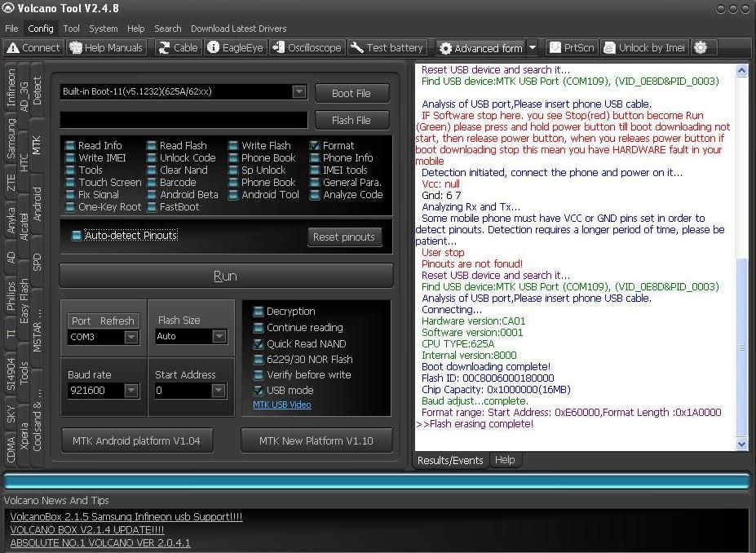The height and width of the screenshot is (553, 756).
Task: Click the Cable toolbar icon
Action: tap(178, 47)
